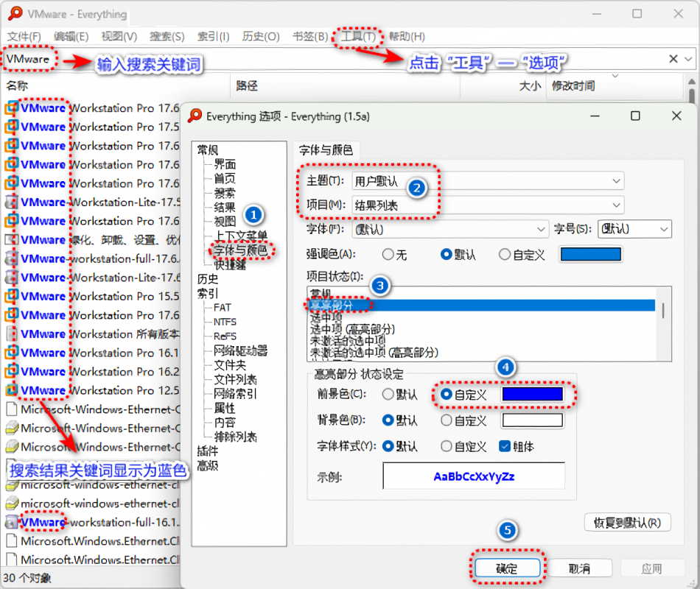Image resolution: width=700 pixels, height=589 pixels.
Task: Choose 自定义 for the accent color (强调色)
Action: pos(522,255)
